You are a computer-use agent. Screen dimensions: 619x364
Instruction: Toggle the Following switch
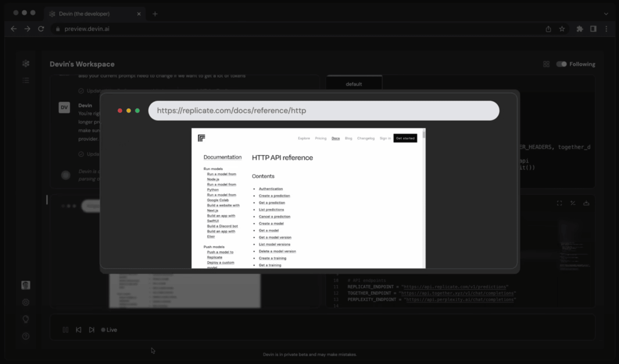(x=561, y=64)
